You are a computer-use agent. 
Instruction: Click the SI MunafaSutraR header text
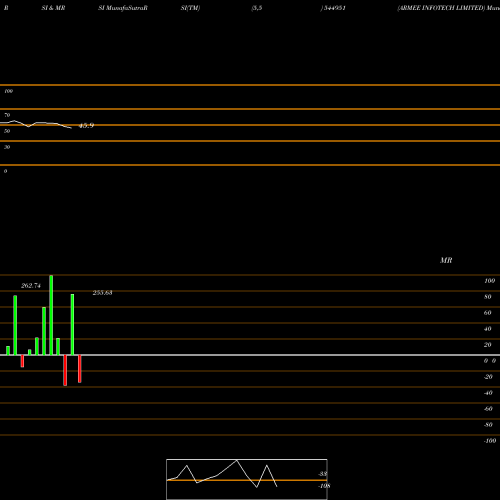[x=123, y=8]
